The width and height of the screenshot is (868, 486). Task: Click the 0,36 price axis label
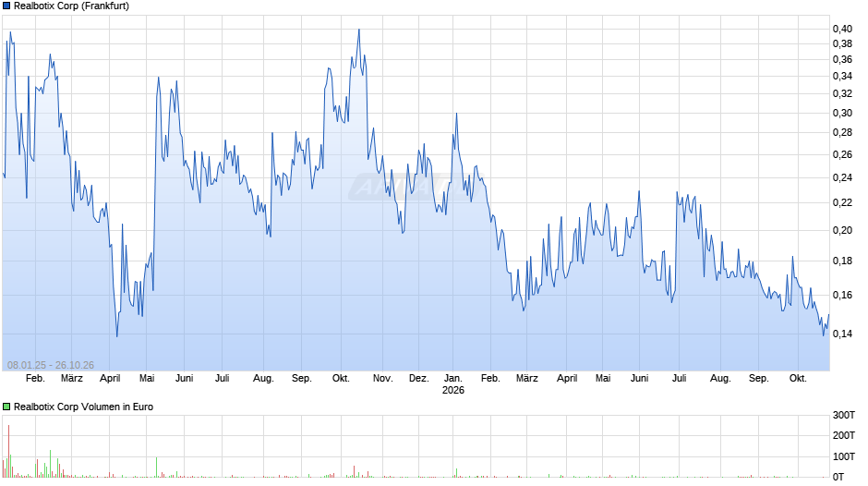[x=842, y=59]
